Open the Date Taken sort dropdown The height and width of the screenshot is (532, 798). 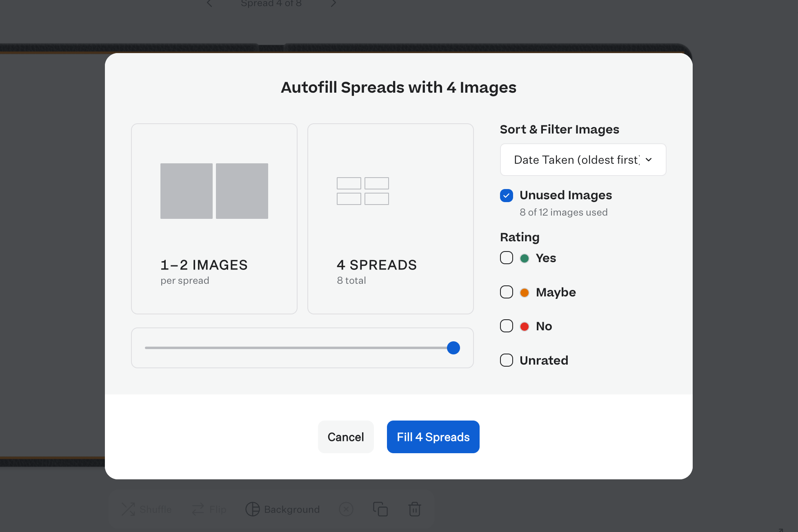click(x=583, y=160)
